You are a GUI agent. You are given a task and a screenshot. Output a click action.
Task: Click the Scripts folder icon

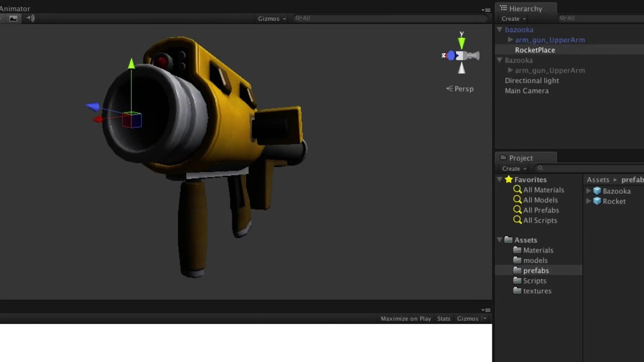tap(517, 281)
